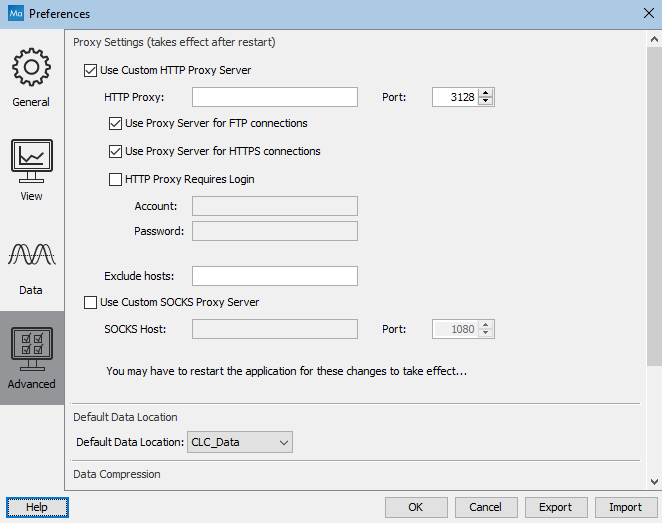Toggle Use Proxy Server for FTP connections

tap(115, 123)
